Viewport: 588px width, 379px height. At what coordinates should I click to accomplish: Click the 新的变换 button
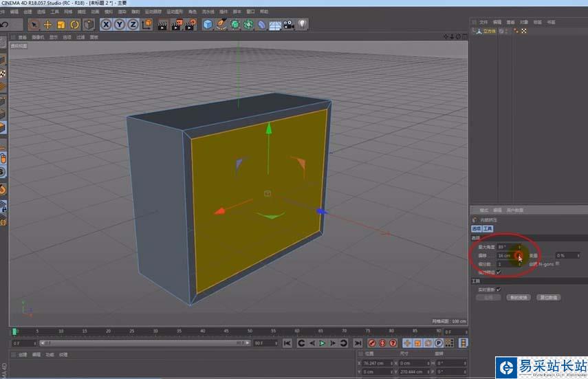pos(519,298)
